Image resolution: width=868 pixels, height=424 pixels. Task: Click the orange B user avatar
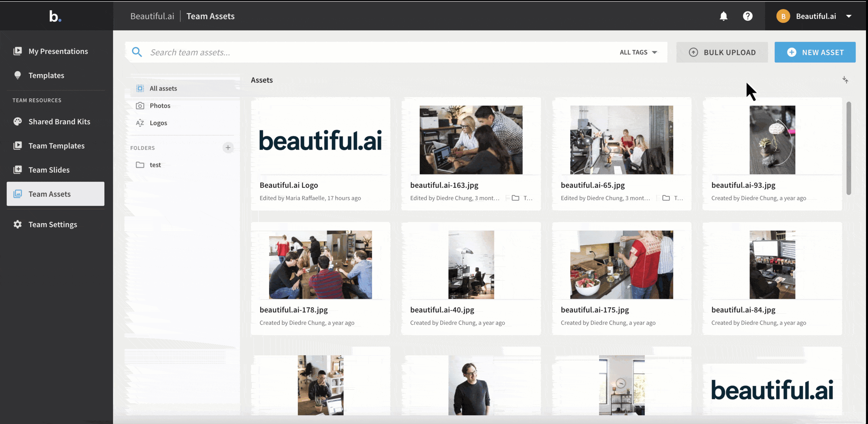tap(783, 16)
